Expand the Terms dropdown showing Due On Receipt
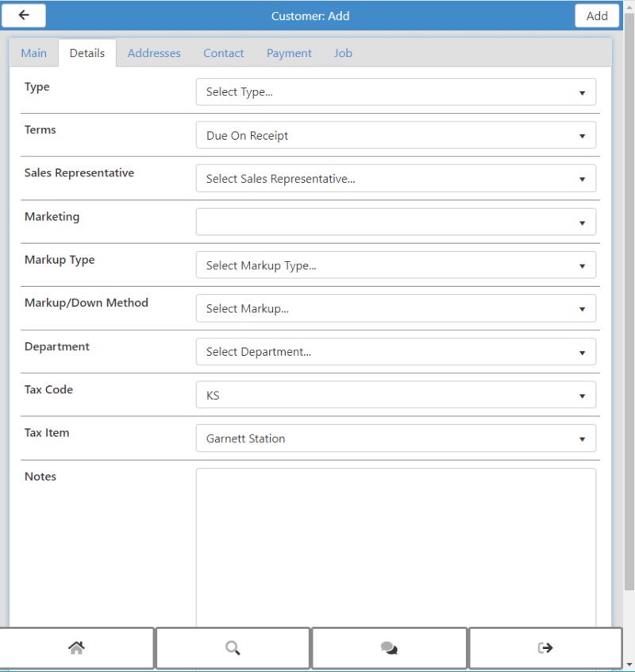635x672 pixels. click(396, 134)
